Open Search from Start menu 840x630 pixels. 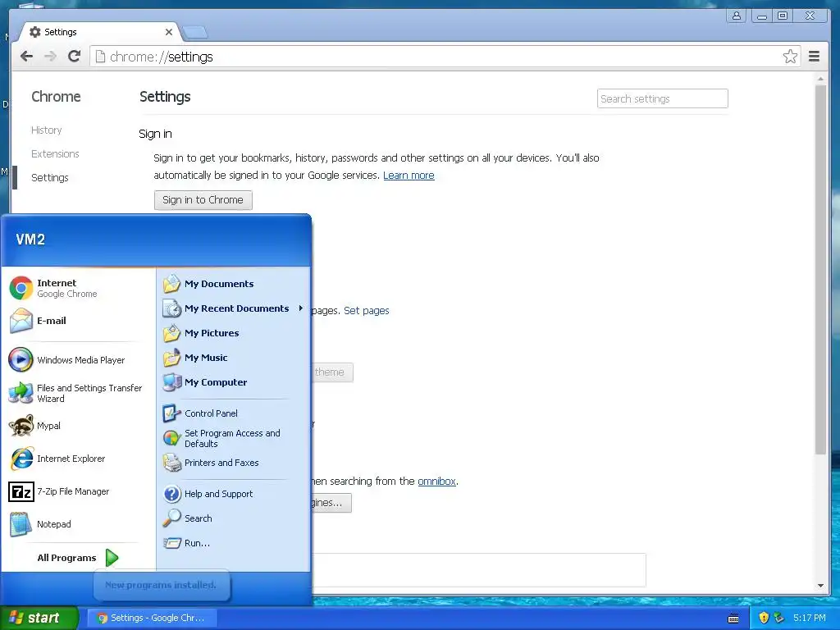234,518
